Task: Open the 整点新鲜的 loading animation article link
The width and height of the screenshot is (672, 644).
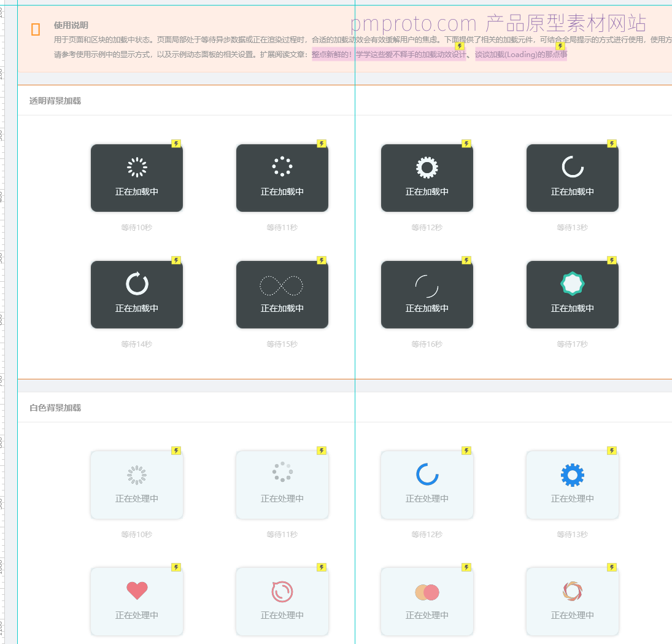Action: click(x=388, y=55)
